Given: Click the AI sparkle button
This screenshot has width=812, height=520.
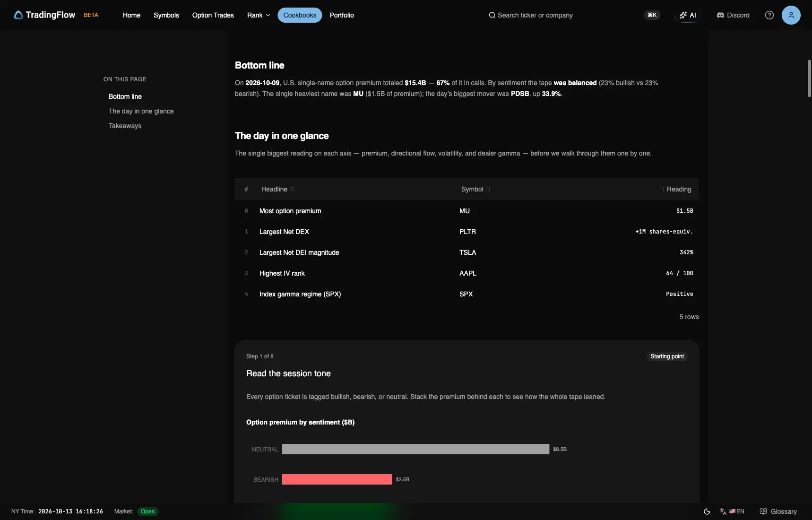Looking at the screenshot, I should pos(688,15).
